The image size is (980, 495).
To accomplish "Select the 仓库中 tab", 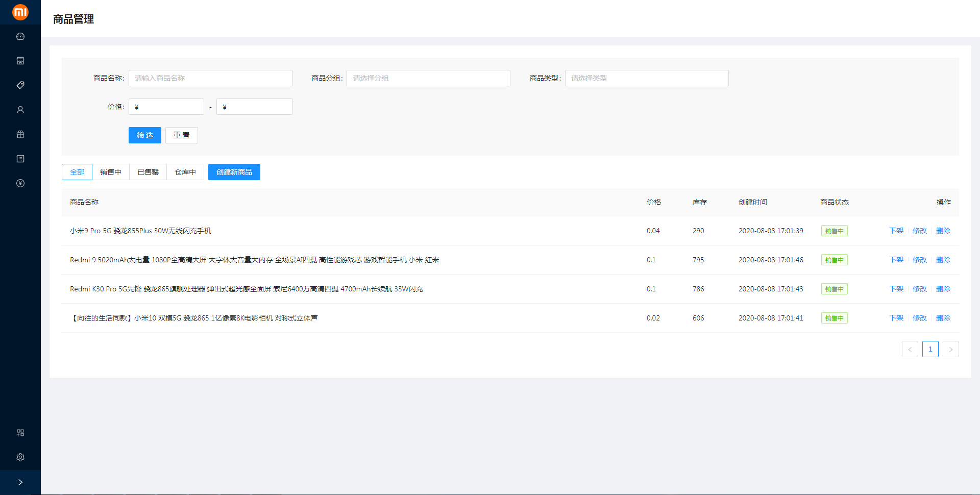I will point(185,172).
